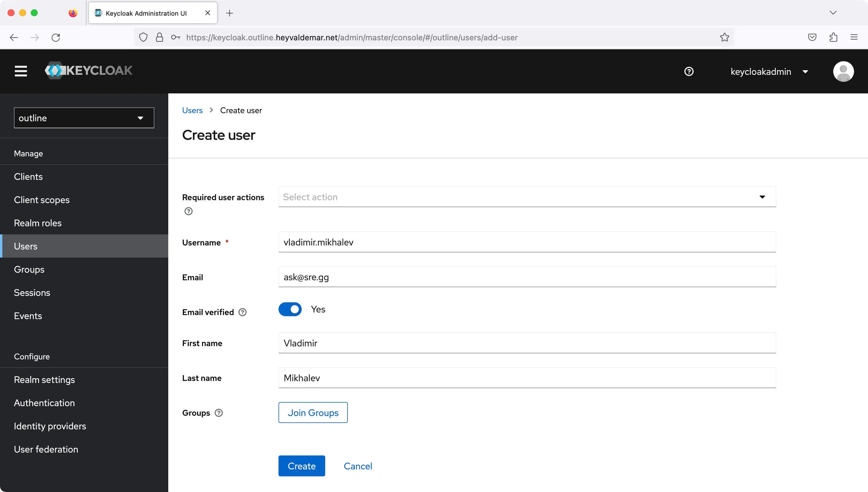
Task: Switch to Realm settings in the sidebar
Action: [x=44, y=379]
